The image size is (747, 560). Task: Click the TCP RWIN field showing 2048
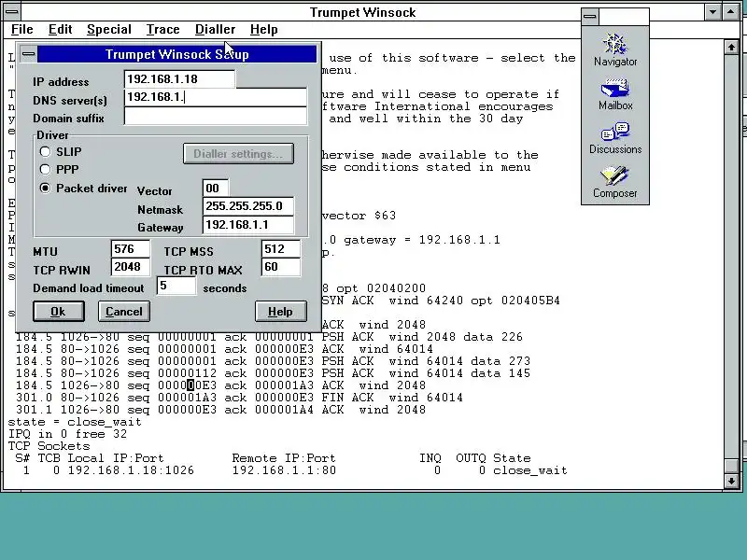(131, 267)
